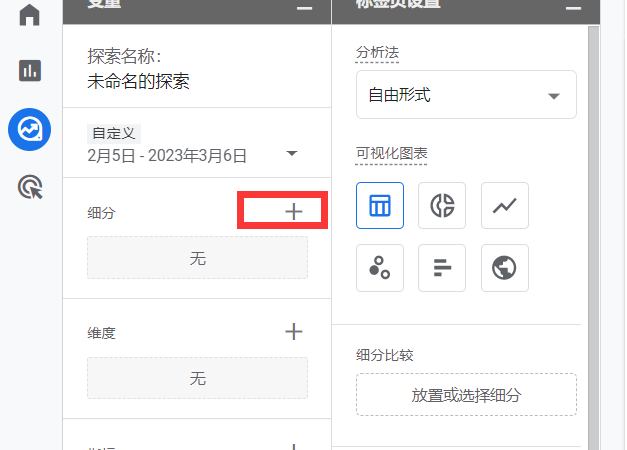The image size is (627, 450).
Task: Open the date range dropdown arrow
Action: (x=292, y=154)
